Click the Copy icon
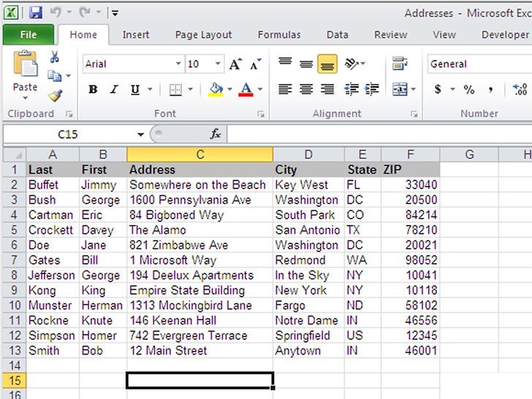The height and width of the screenshot is (399, 532). coord(54,76)
